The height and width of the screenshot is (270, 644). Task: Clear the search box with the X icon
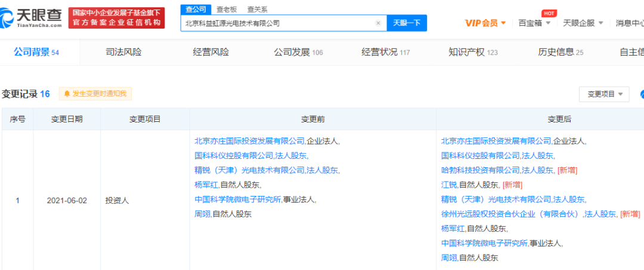pos(378,23)
